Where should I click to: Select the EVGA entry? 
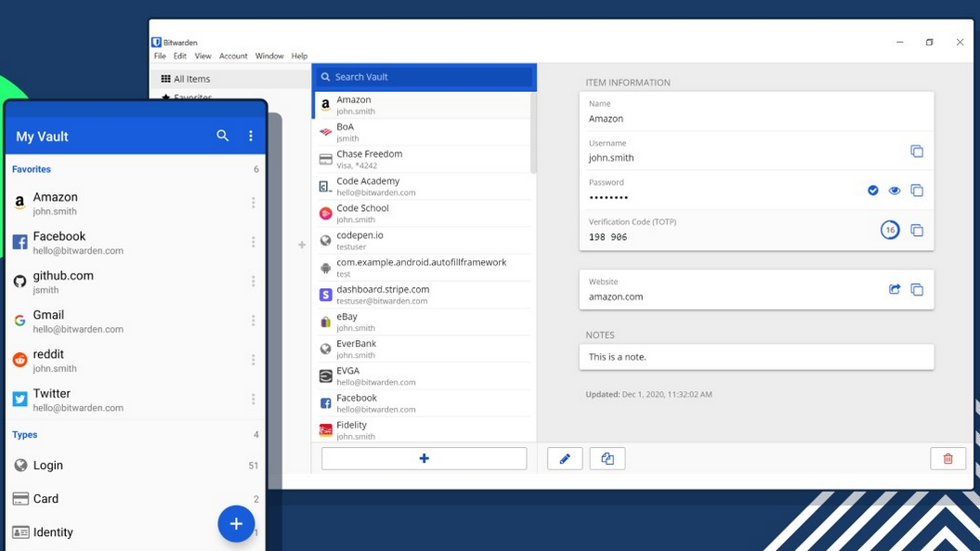pyautogui.click(x=422, y=376)
